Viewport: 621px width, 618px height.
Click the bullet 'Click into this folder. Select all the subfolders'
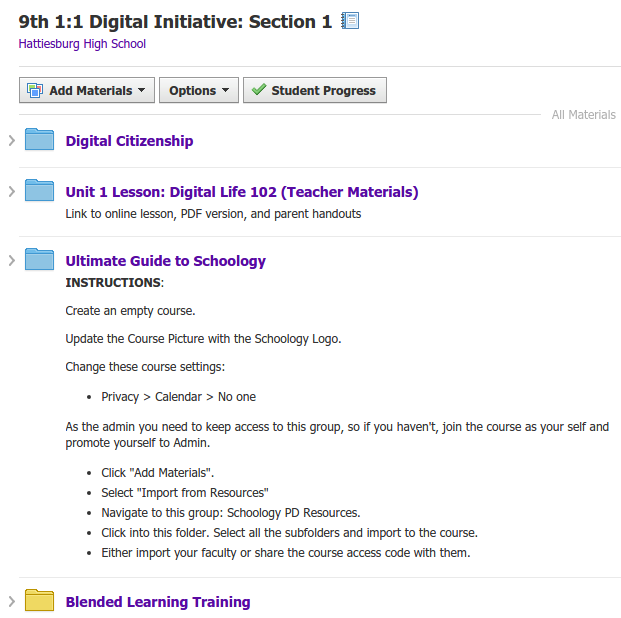click(290, 533)
